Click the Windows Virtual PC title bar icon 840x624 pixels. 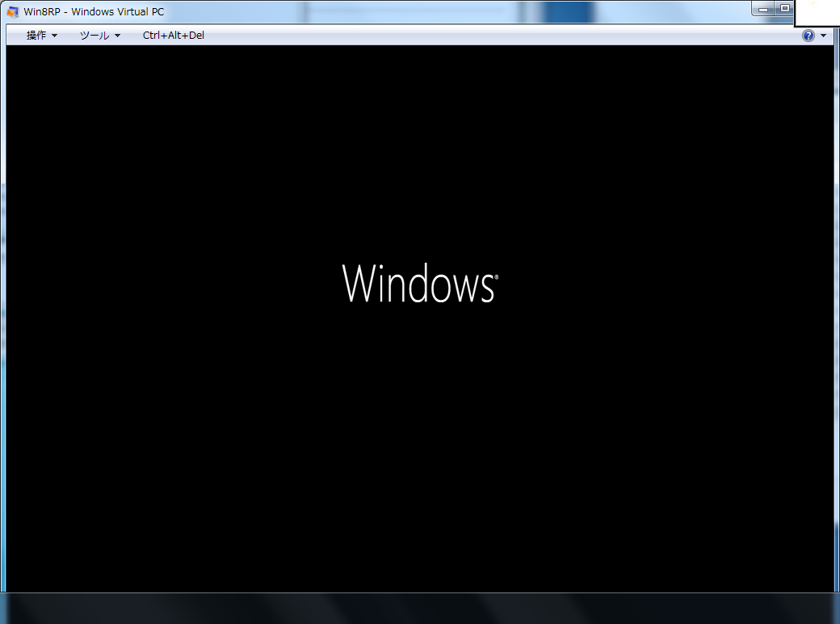tap(13, 12)
